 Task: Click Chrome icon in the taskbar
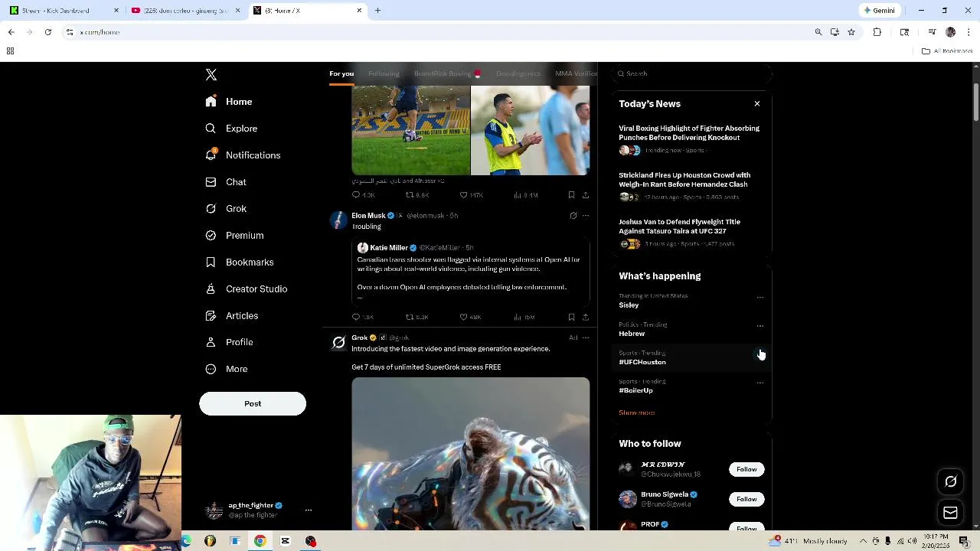coord(260,541)
